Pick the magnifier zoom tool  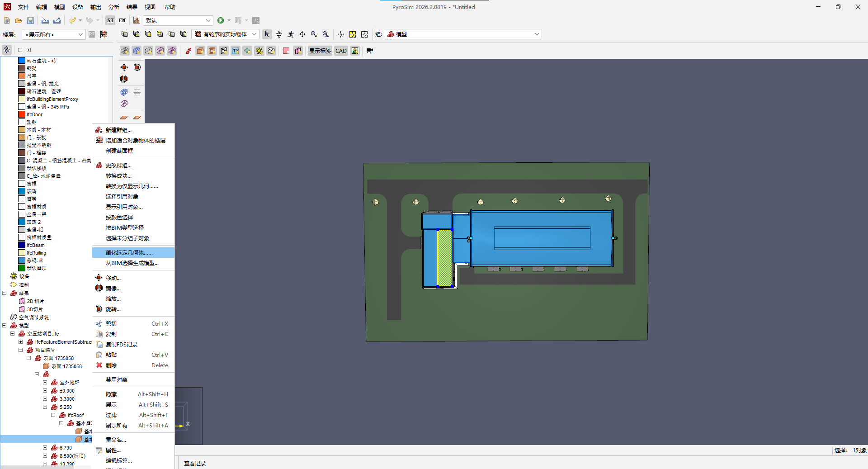click(314, 34)
